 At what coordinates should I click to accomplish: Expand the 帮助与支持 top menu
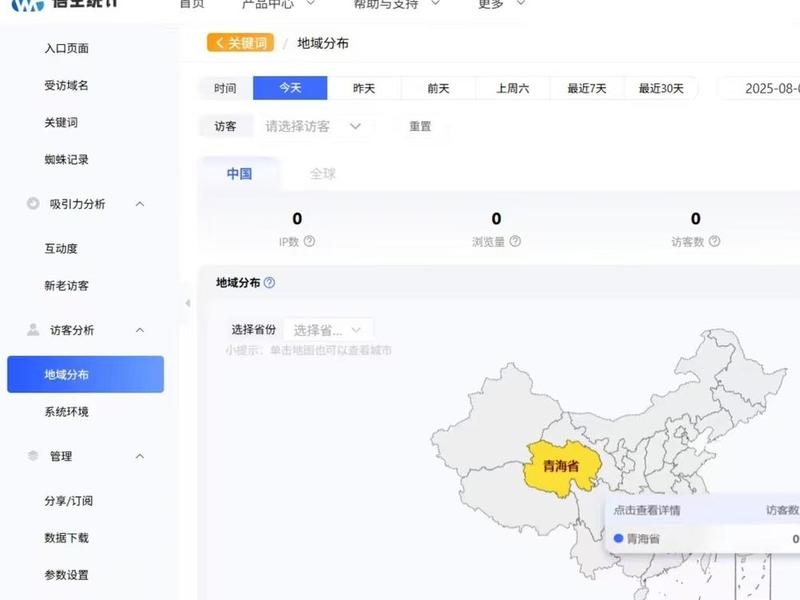click(x=396, y=4)
